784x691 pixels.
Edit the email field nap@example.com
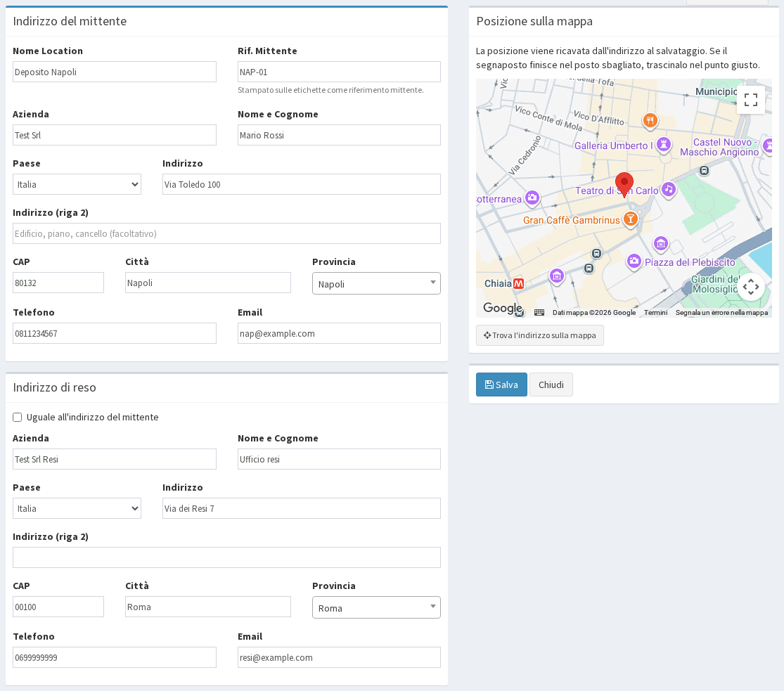(x=339, y=333)
